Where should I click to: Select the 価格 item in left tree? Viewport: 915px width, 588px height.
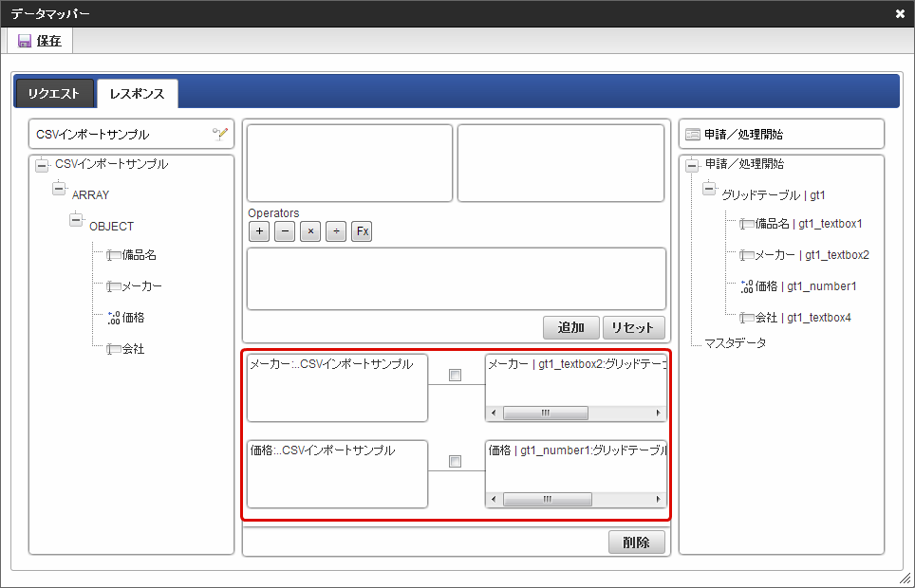(133, 318)
